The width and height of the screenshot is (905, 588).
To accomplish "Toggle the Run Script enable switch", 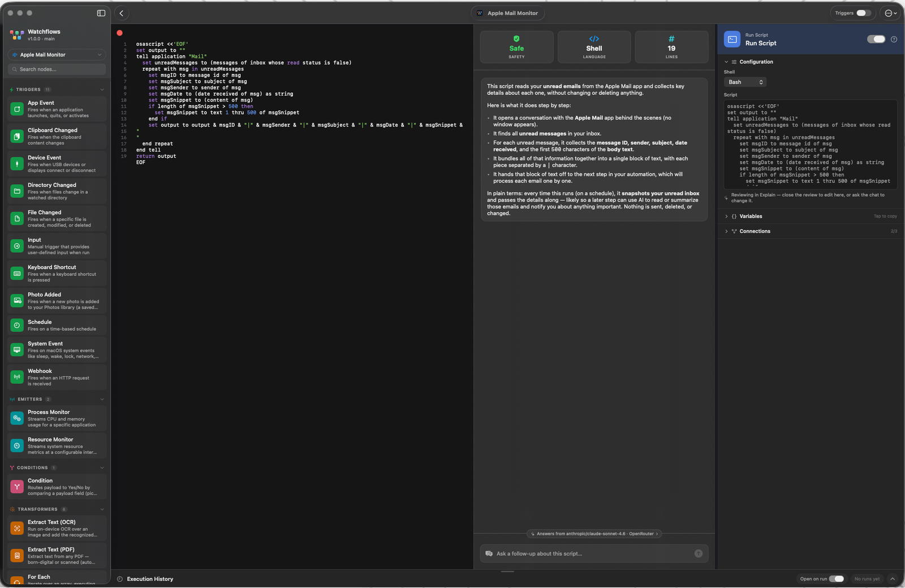I will (x=876, y=39).
